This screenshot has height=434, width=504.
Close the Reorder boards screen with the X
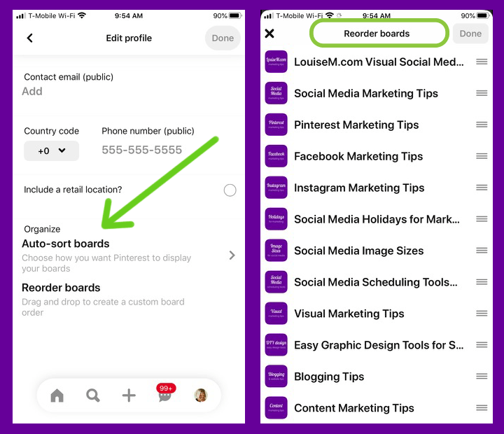click(269, 34)
